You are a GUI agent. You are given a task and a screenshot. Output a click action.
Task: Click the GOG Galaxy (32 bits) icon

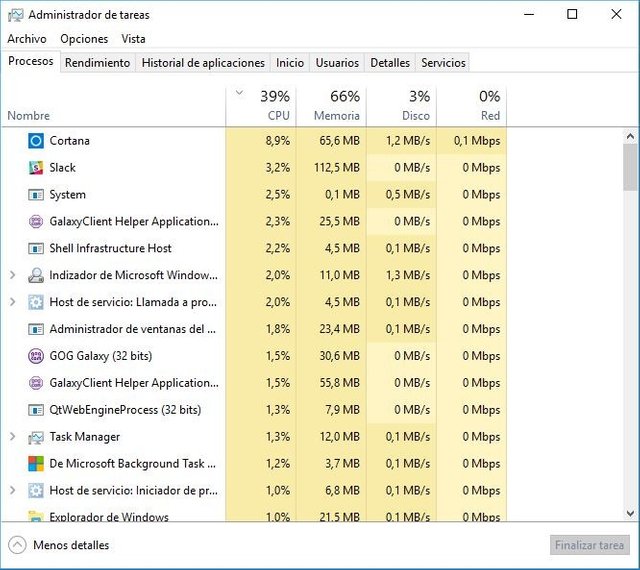[36, 356]
